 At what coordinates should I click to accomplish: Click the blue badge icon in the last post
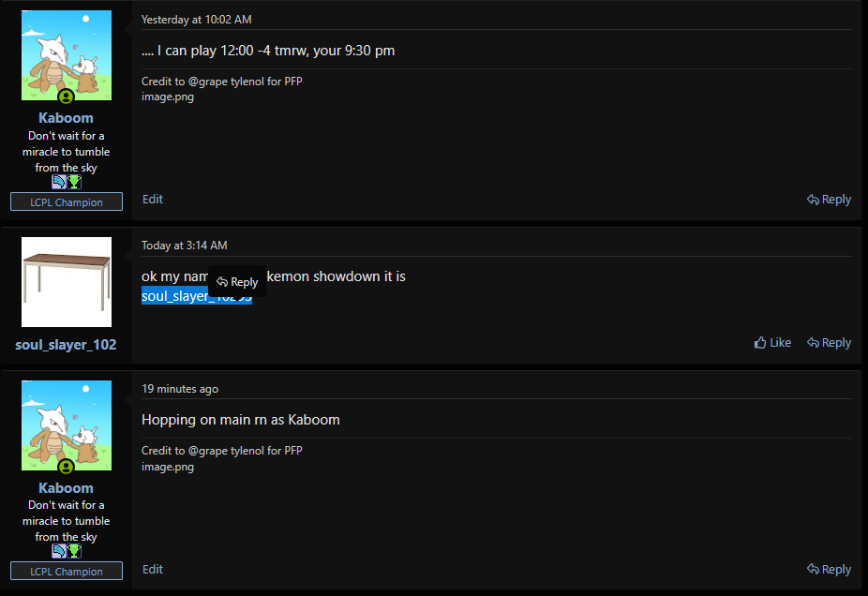[x=59, y=551]
